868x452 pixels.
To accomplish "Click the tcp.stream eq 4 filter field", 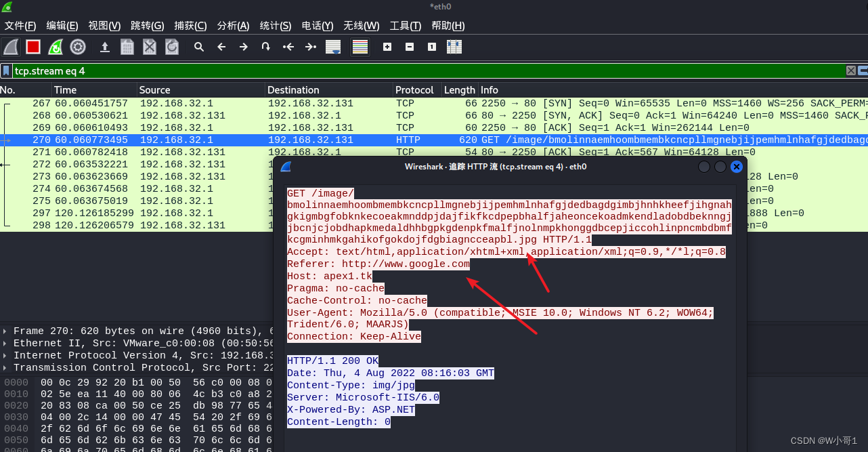I will [429, 70].
